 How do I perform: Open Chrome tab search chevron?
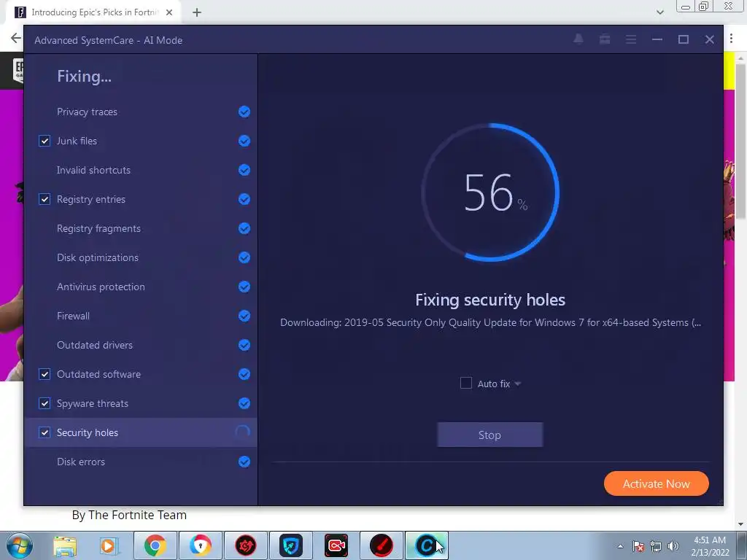pos(659,12)
